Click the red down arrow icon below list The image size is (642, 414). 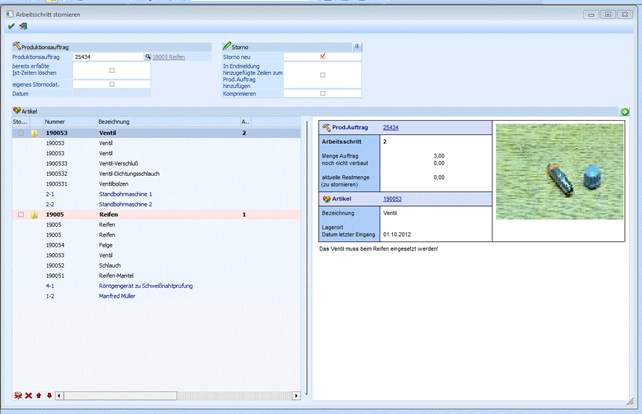pyautogui.click(x=49, y=396)
